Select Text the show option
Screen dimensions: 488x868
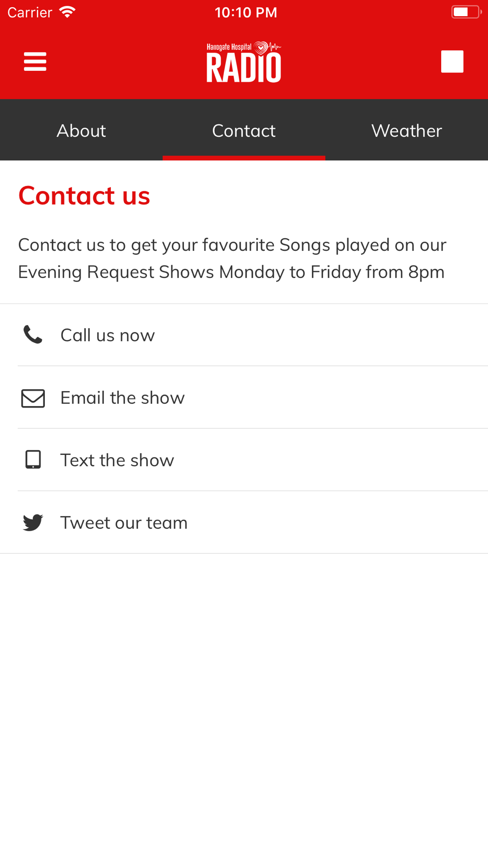[x=244, y=460]
